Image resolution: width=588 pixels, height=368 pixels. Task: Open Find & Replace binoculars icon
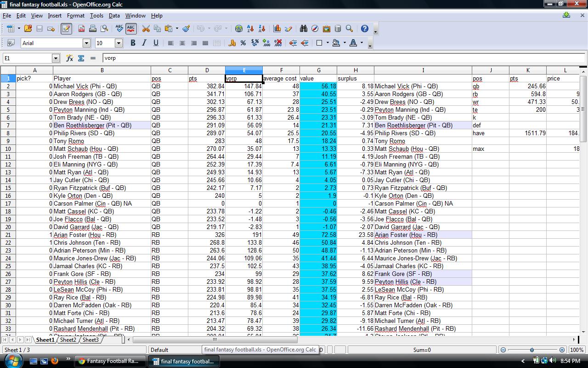(x=303, y=29)
